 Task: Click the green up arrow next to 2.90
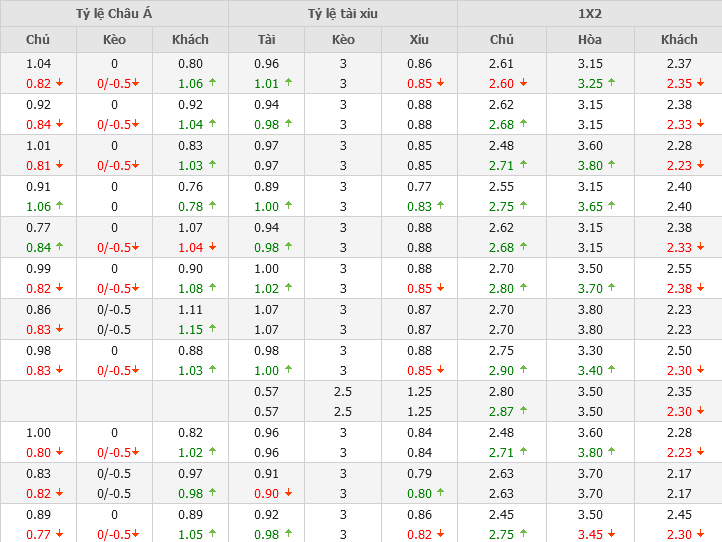[523, 371]
